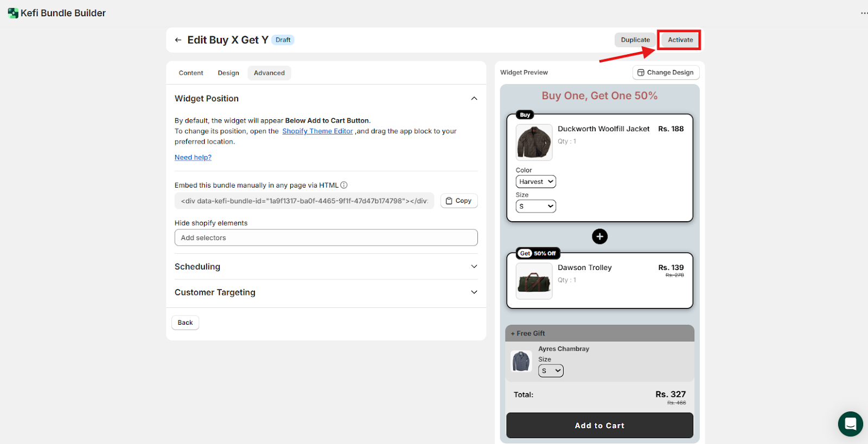Open the three-dot menu at top right

click(x=864, y=13)
